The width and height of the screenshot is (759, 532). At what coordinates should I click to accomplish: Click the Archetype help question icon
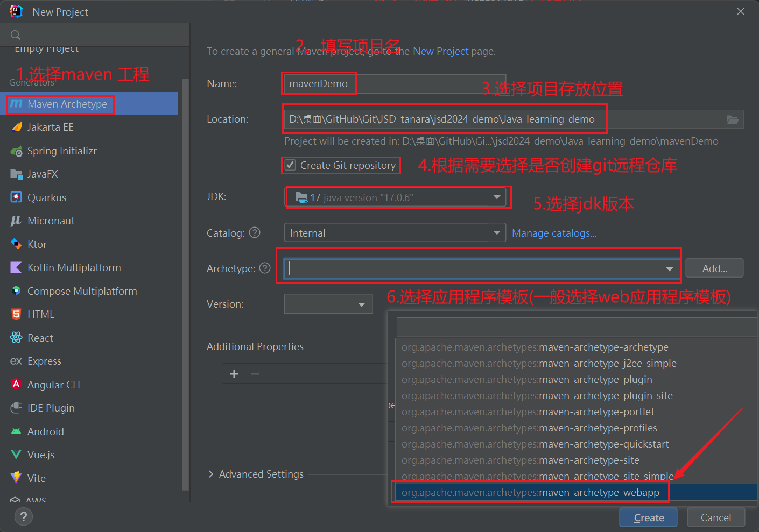point(265,268)
